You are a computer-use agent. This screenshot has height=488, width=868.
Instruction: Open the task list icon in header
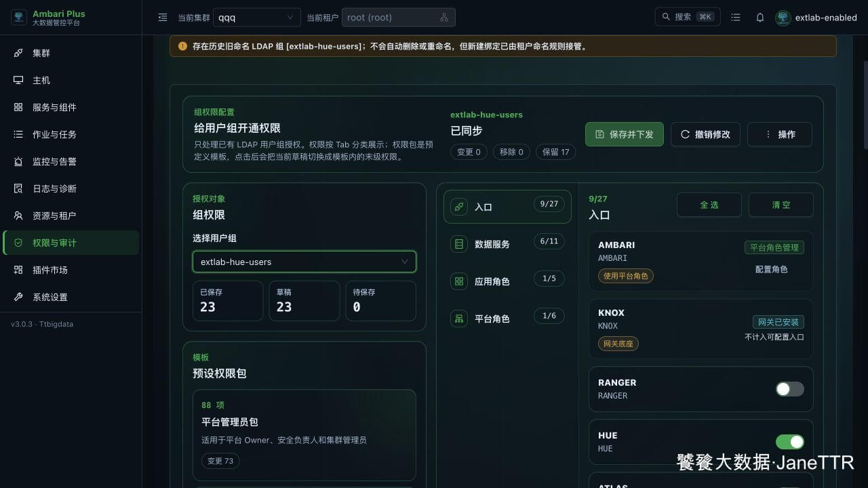point(736,18)
